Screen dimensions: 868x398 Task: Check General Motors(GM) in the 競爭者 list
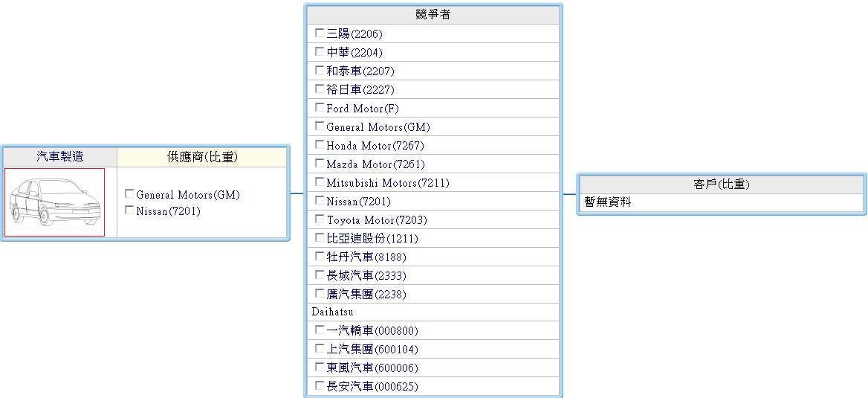320,126
